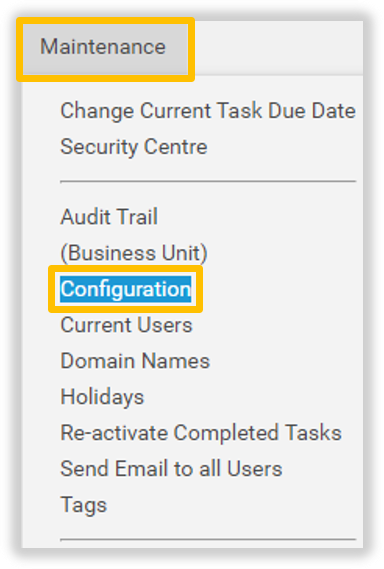Open the Tags menu entry
The image size is (384, 569).
click(83, 505)
